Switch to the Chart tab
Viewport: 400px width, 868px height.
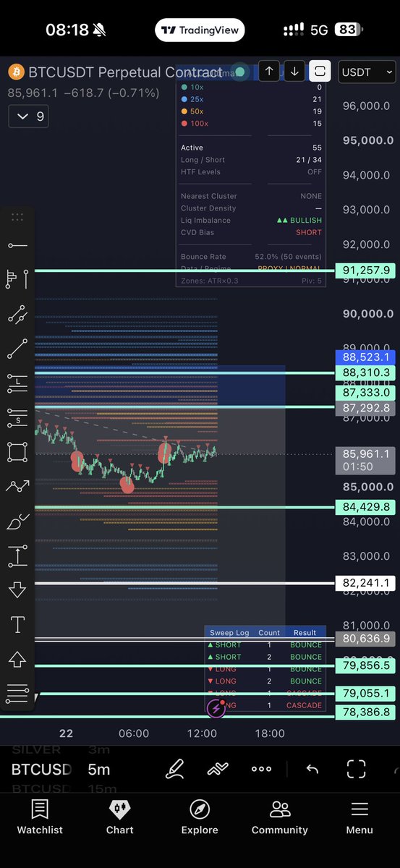point(119,817)
